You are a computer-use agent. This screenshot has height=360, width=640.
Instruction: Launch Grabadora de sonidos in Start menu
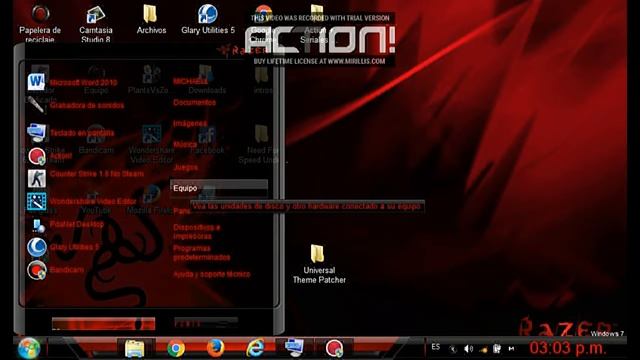[76, 105]
